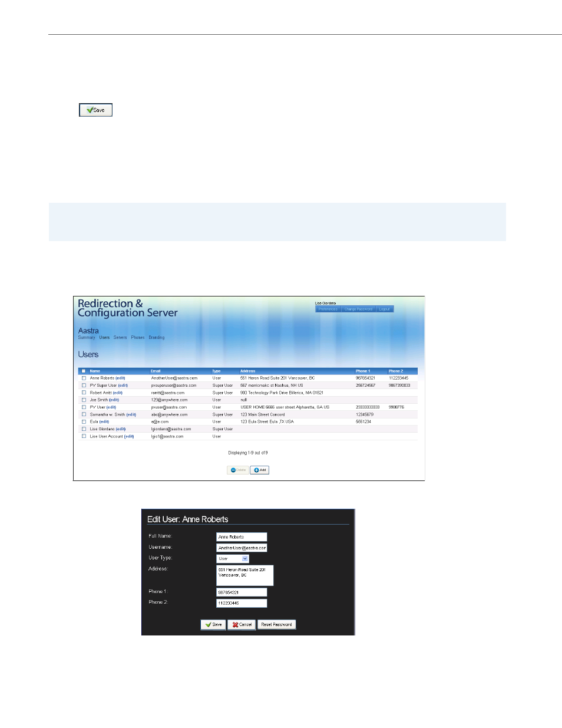
Task: Select all users via the header checkbox
Action: tap(84, 371)
